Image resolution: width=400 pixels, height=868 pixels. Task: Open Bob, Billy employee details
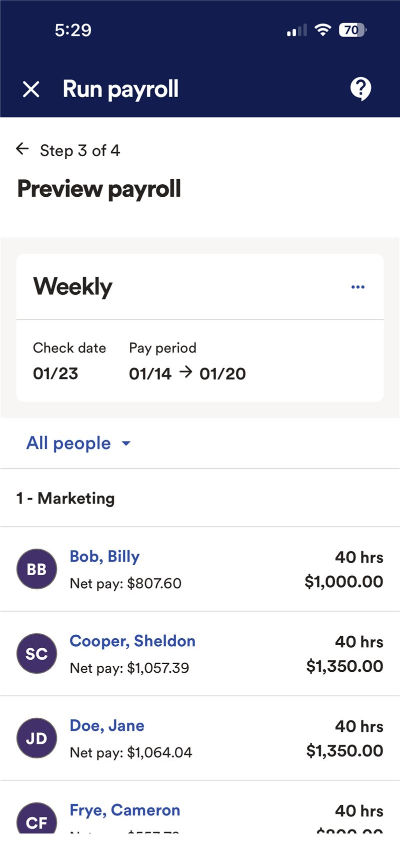coord(104,557)
